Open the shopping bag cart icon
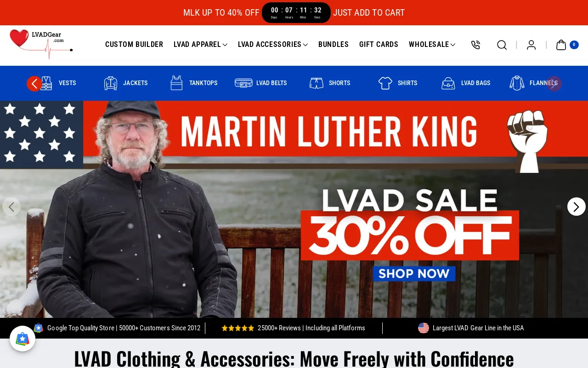The image size is (588, 368). 561,45
